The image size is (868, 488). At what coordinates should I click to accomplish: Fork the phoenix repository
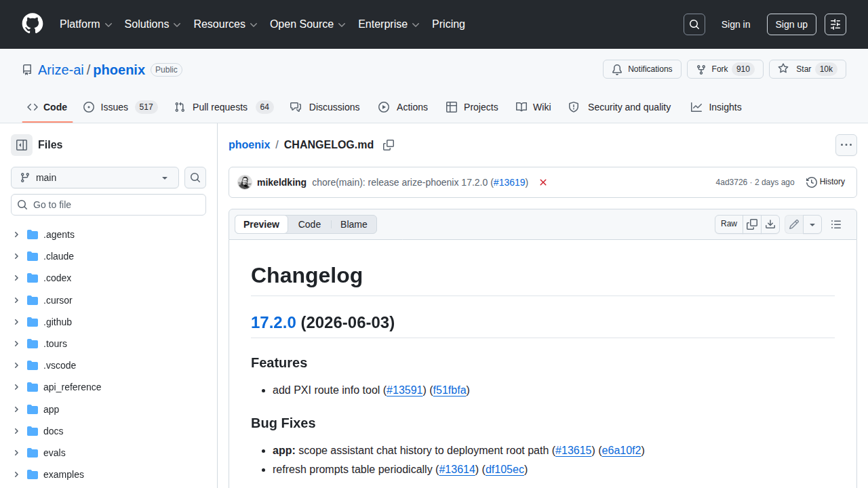click(725, 69)
